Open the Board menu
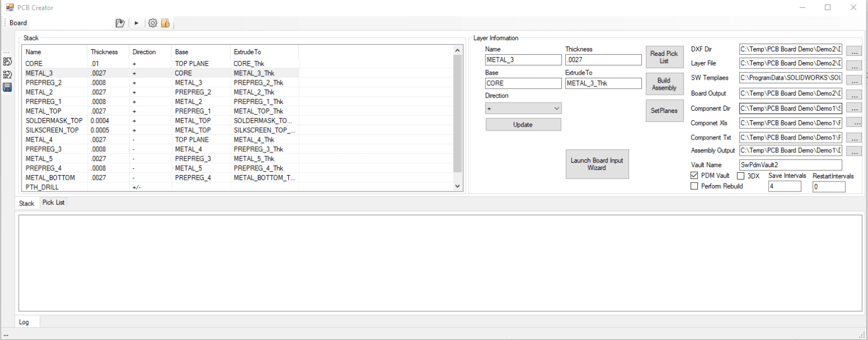 tap(18, 23)
